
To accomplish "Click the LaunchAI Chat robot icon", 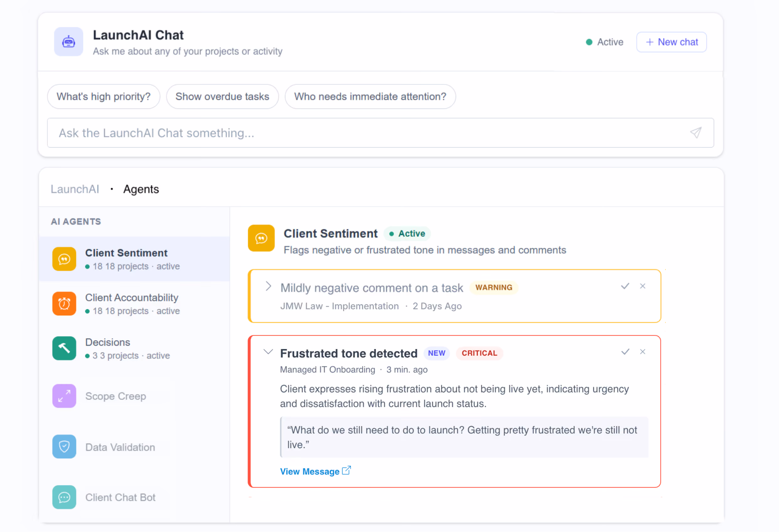I will tap(68, 42).
